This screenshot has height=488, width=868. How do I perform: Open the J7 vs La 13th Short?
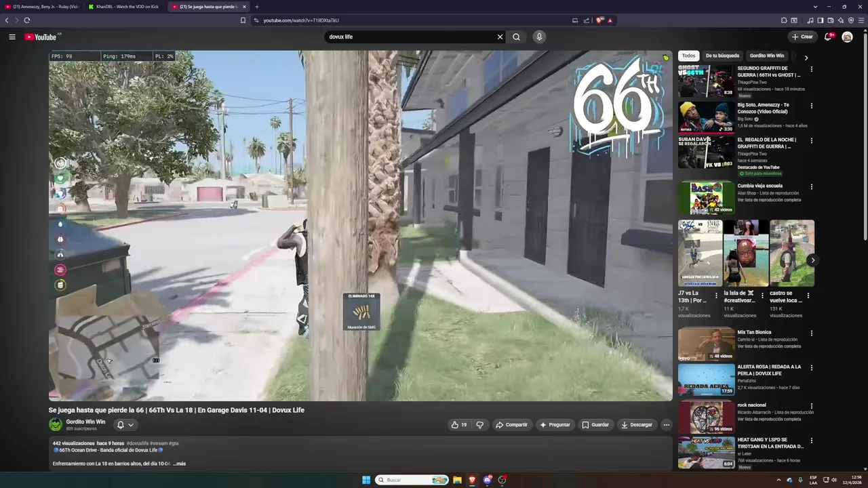[700, 253]
